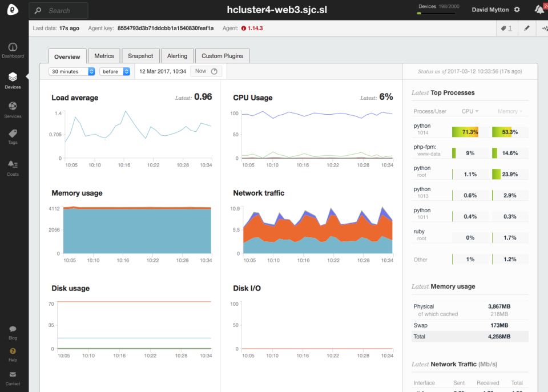Click the Help question mark icon
548x392 pixels.
(13, 351)
